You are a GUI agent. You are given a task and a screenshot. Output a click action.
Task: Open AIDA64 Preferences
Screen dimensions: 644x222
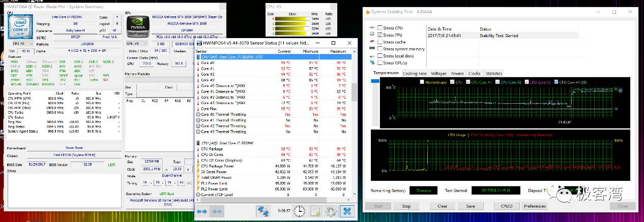pyautogui.click(x=535, y=206)
